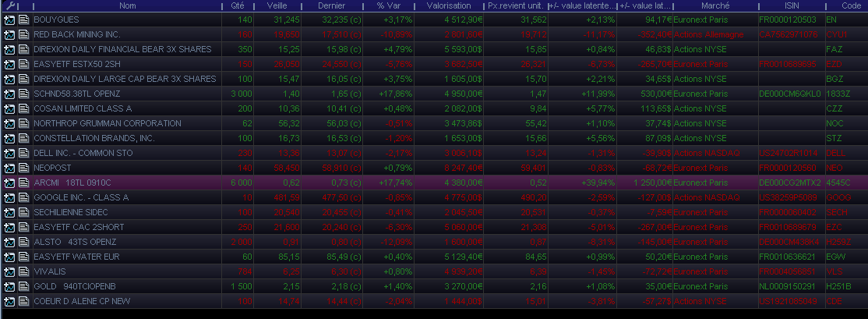Show the chart for SECHILIENNE SIDEC
Image resolution: width=868 pixels, height=319 pixels.
point(9,212)
